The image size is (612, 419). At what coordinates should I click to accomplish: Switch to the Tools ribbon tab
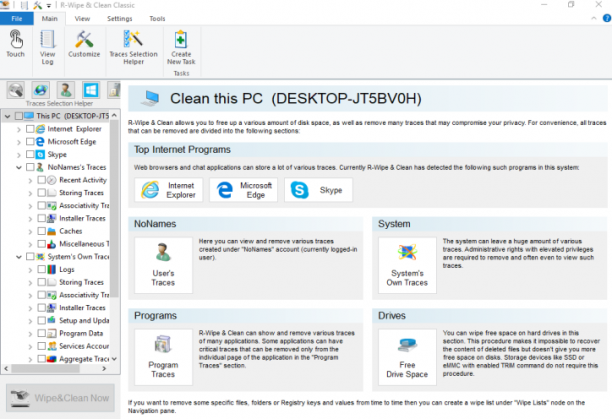click(157, 18)
